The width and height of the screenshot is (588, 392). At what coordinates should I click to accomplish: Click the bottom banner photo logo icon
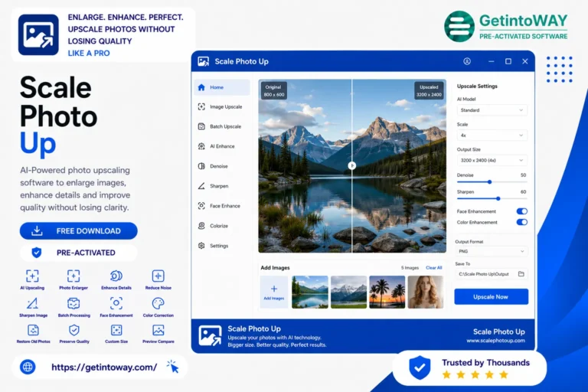210,336
